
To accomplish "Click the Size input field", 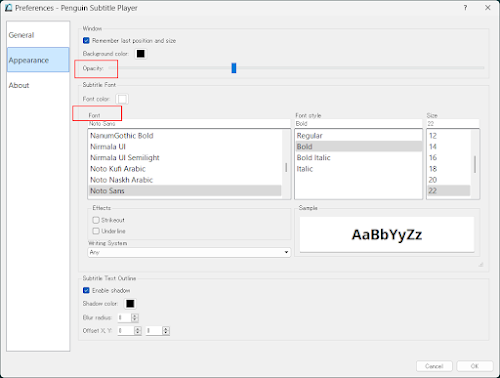I will tap(453, 124).
